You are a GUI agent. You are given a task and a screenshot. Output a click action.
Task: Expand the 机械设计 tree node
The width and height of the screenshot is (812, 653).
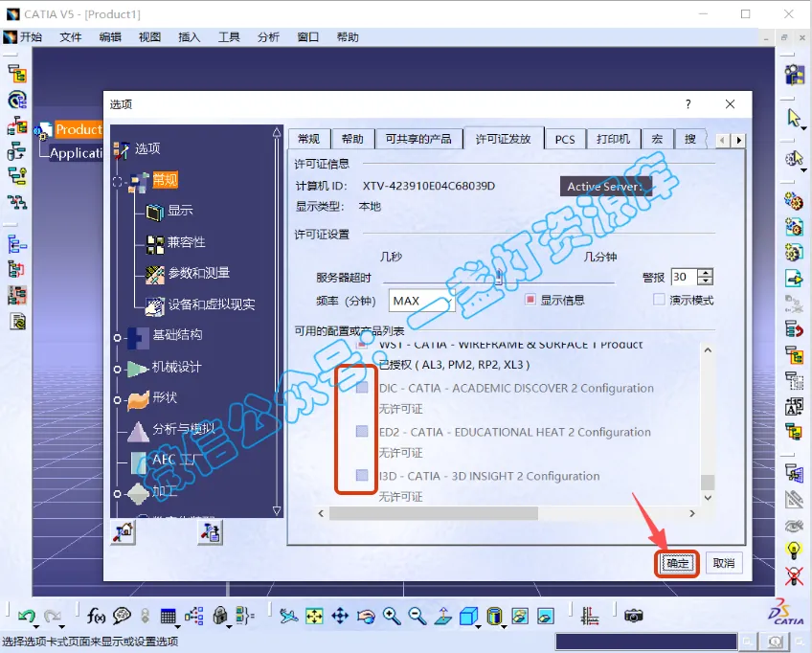point(117,370)
